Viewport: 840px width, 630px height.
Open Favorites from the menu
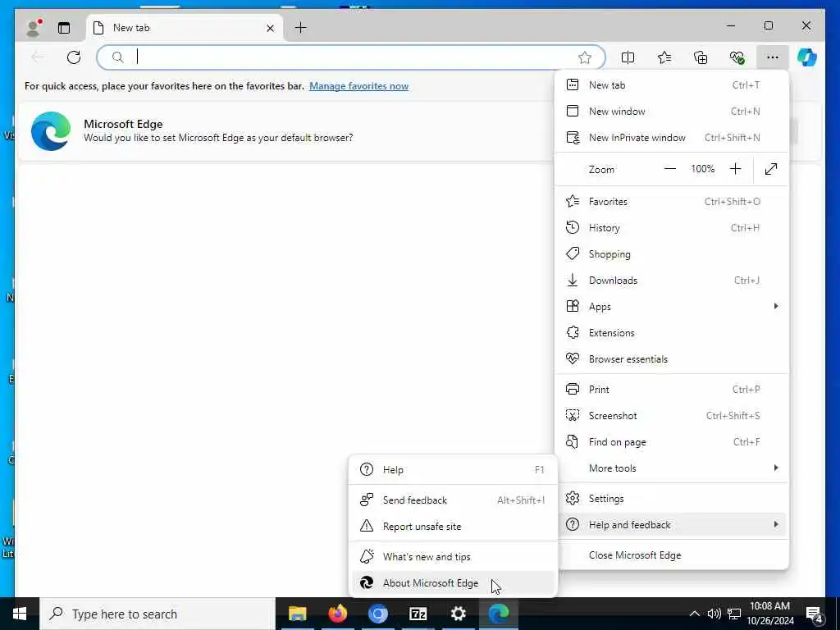(672, 202)
